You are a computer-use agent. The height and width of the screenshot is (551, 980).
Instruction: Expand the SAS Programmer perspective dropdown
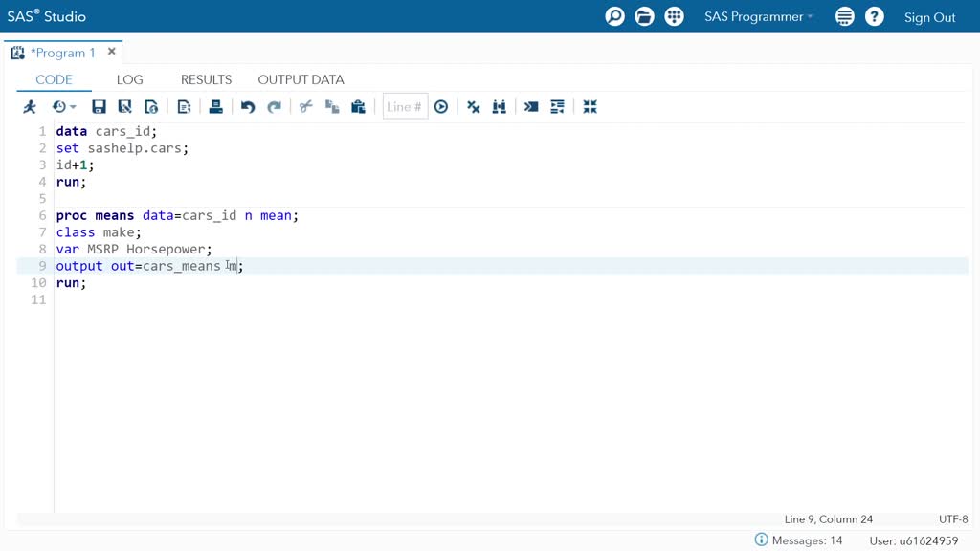(x=759, y=17)
